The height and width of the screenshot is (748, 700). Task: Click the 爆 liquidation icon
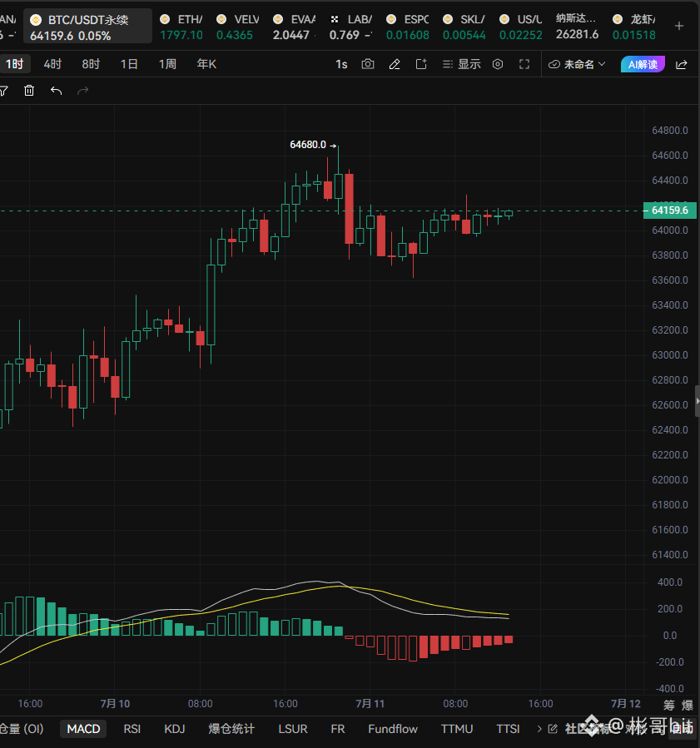click(688, 705)
